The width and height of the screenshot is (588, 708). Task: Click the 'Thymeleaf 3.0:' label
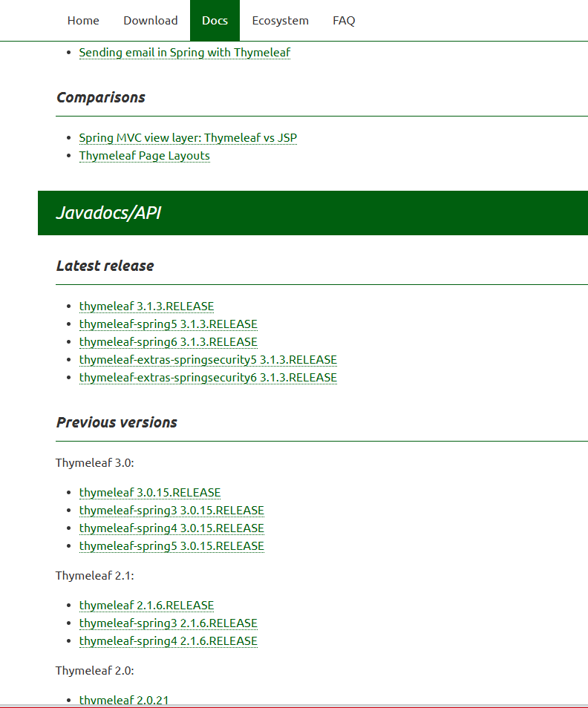95,463
